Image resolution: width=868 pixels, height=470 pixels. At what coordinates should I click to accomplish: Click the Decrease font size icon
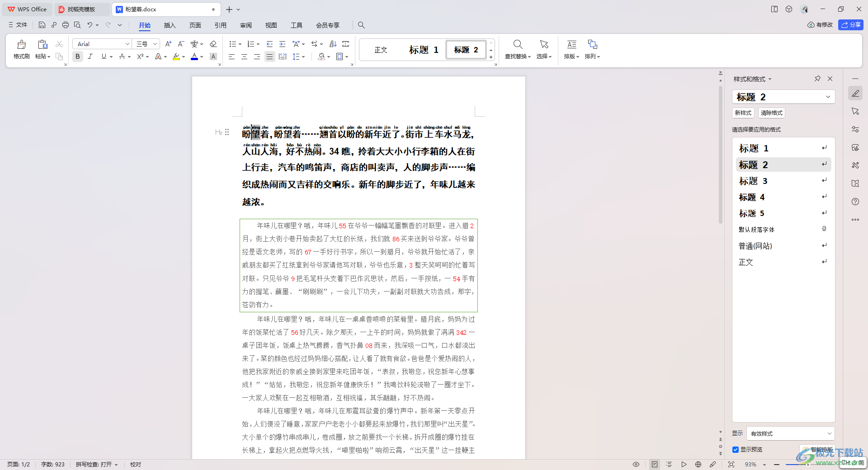181,44
